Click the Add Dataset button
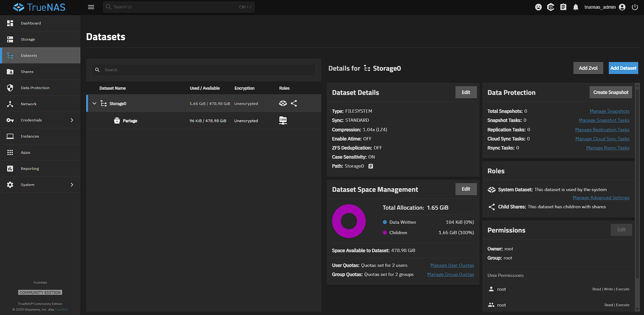 coord(623,68)
